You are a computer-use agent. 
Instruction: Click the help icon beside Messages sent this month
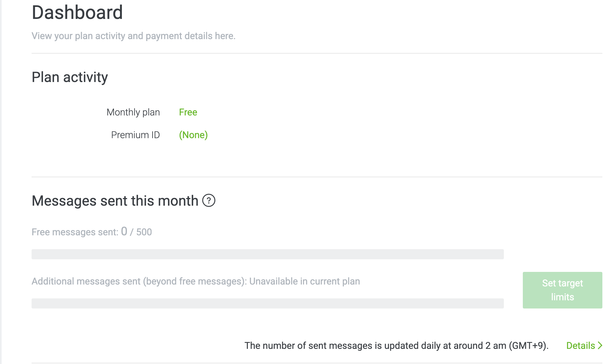(209, 201)
